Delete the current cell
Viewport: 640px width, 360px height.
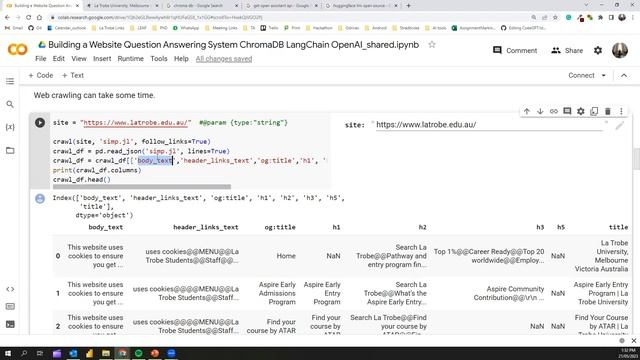pos(607,111)
